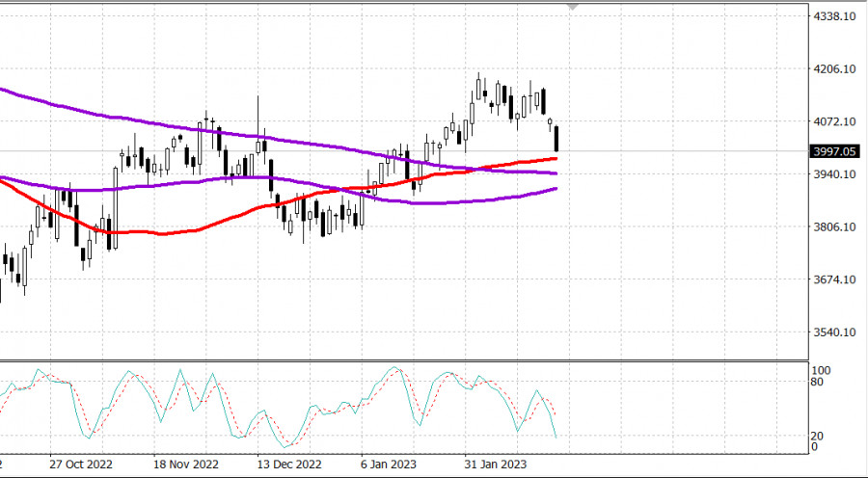868x478 pixels.
Task: Click the gray chart shift triangle marker
Action: tap(574, 7)
